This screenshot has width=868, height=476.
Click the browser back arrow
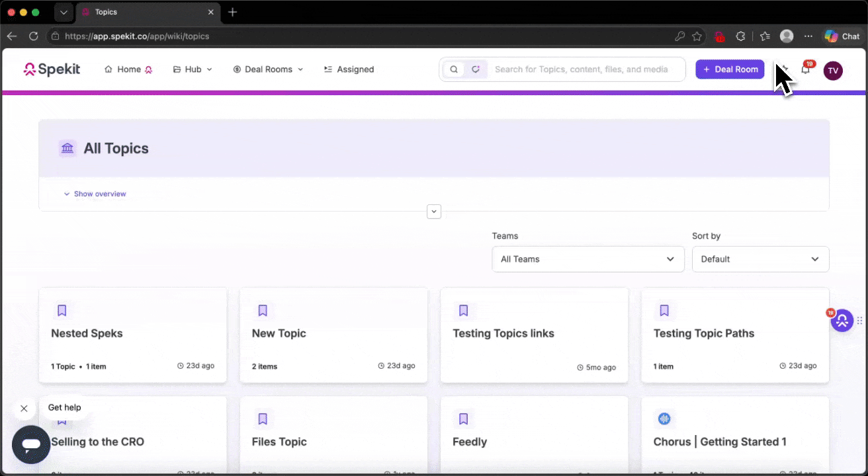coord(11,36)
